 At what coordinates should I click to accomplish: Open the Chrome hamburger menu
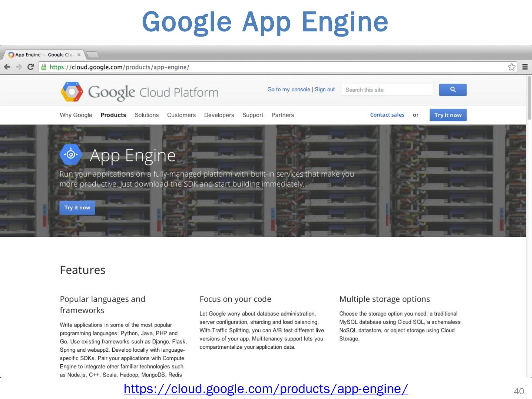pyautogui.click(x=525, y=67)
